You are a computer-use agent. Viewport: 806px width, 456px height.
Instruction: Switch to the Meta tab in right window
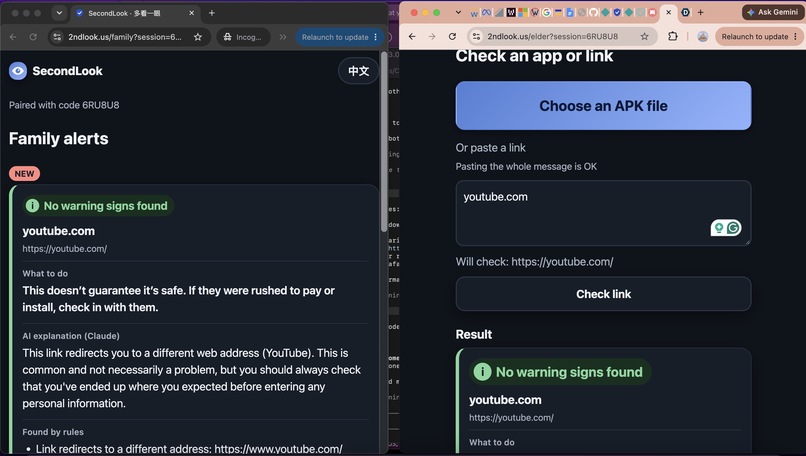point(486,12)
